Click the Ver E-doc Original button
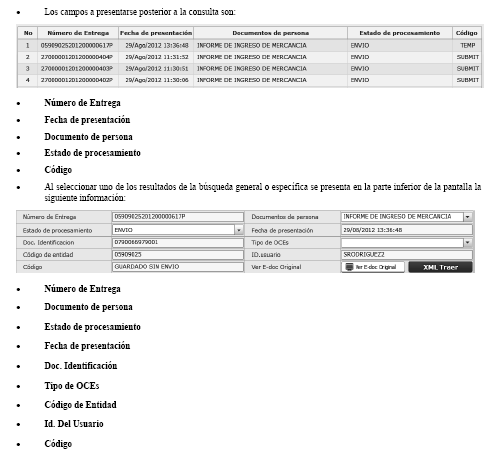The width and height of the screenshot is (488, 450). [x=373, y=267]
